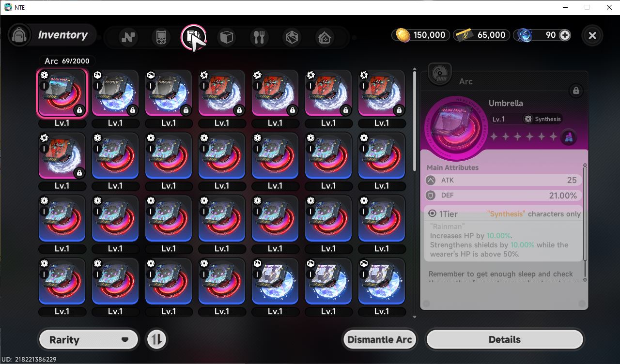Open the house furniture inventory tab

(325, 37)
